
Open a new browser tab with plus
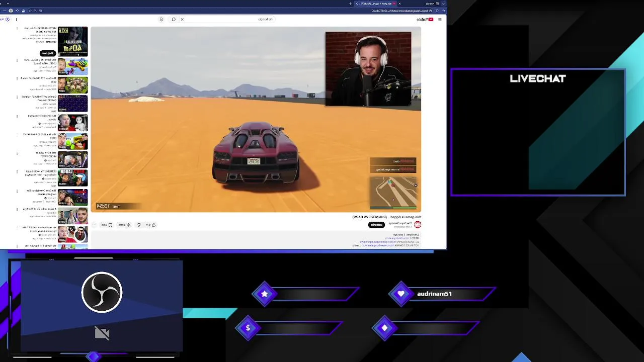(x=350, y=4)
